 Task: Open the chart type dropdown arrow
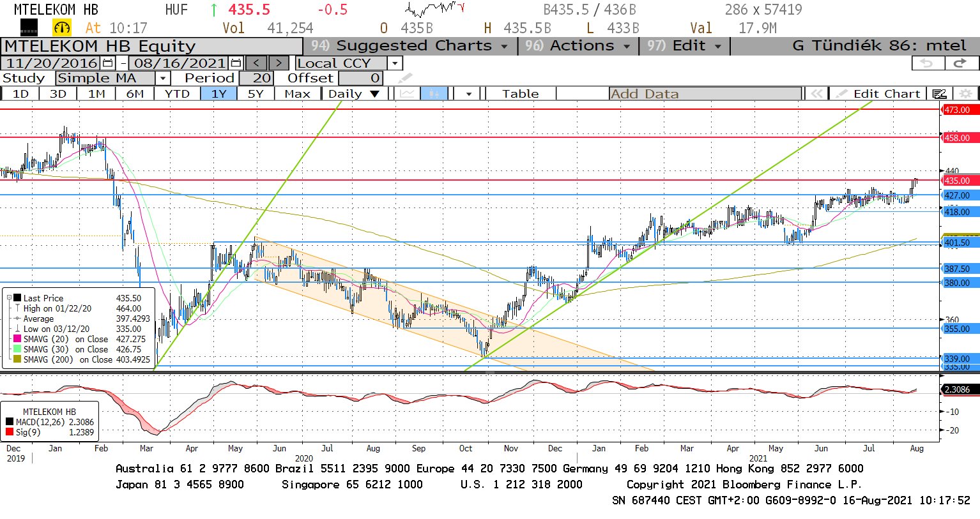[469, 94]
